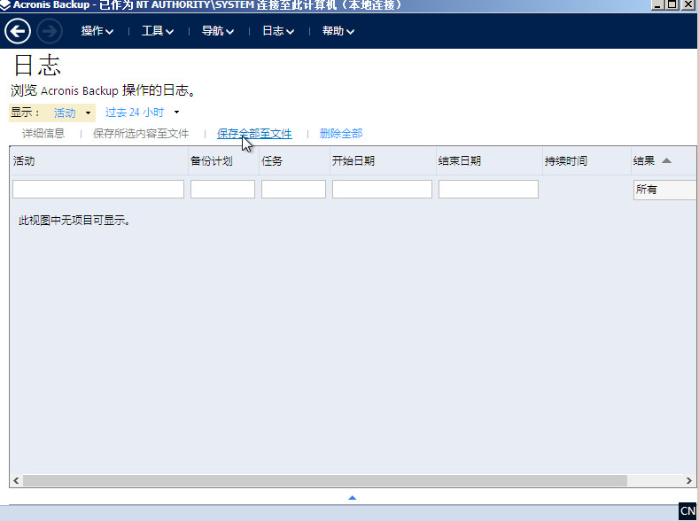Click the CN language indicator
The height and width of the screenshot is (521, 699).
tap(688, 511)
